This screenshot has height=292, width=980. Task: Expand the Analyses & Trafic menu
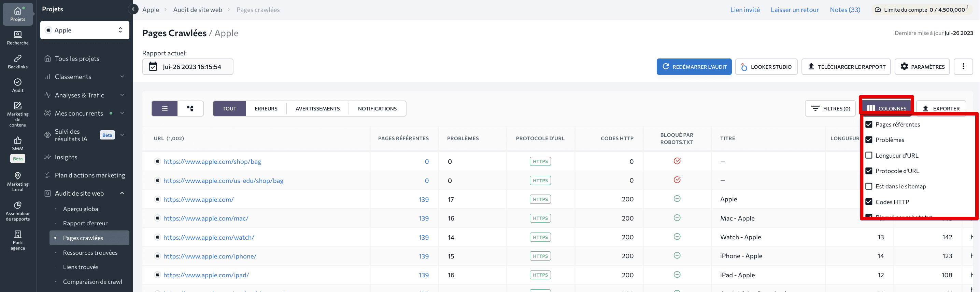tap(84, 95)
